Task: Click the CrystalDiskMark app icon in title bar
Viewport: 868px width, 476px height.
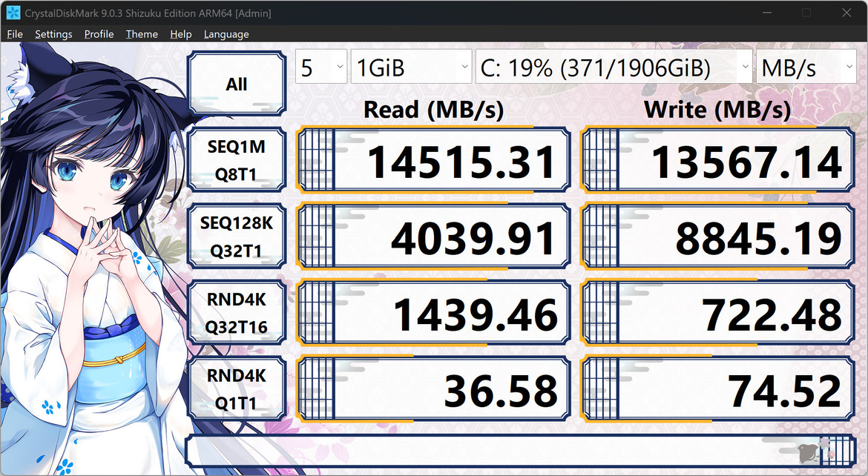Action: pos(13,13)
